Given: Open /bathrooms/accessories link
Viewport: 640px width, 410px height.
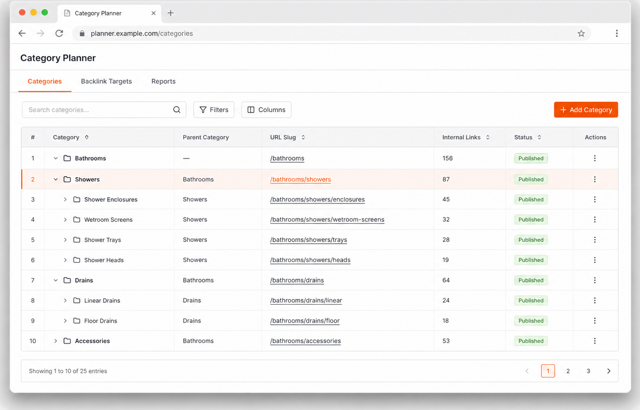Looking at the screenshot, I should 305,341.
